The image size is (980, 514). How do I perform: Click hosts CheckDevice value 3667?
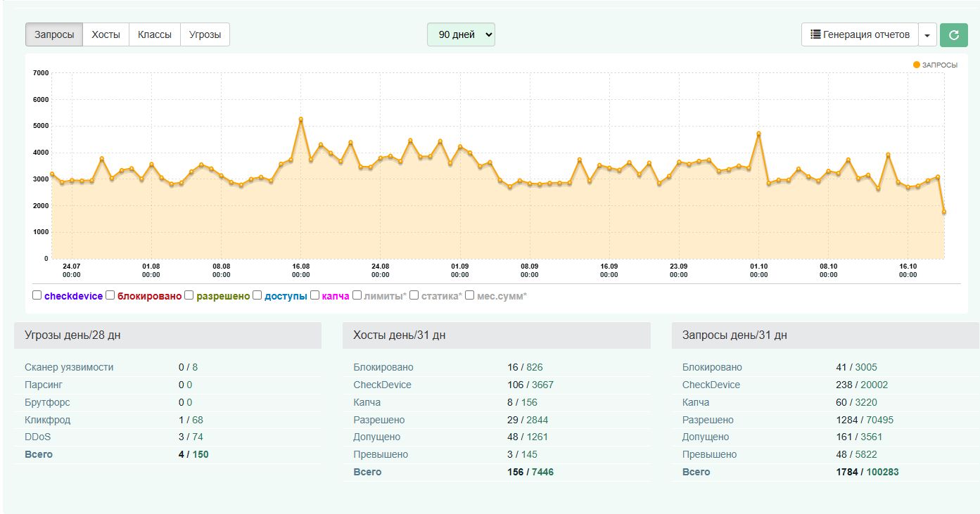(x=543, y=385)
